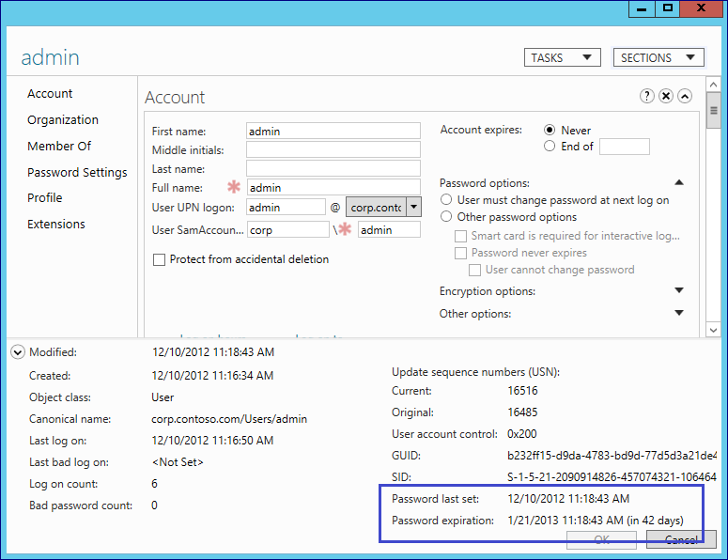The width and height of the screenshot is (728, 560).
Task: Go to Profile section in sidebar
Action: (x=44, y=198)
